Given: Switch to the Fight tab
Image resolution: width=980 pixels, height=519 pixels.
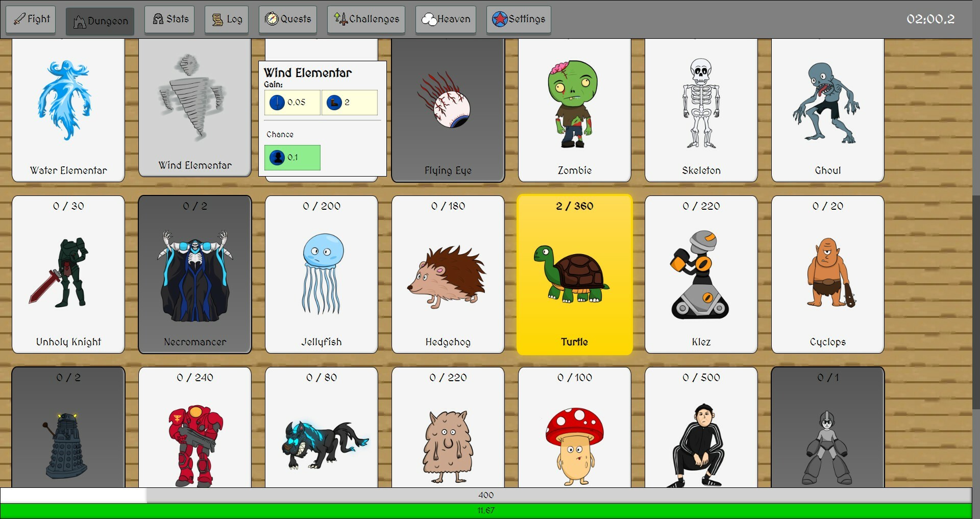Looking at the screenshot, I should click(31, 19).
